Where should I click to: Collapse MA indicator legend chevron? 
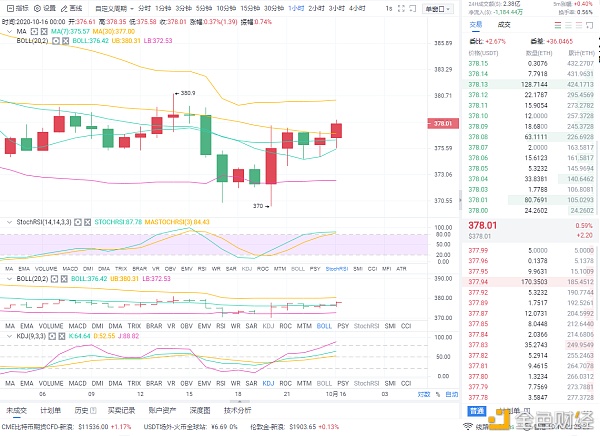click(10, 31)
